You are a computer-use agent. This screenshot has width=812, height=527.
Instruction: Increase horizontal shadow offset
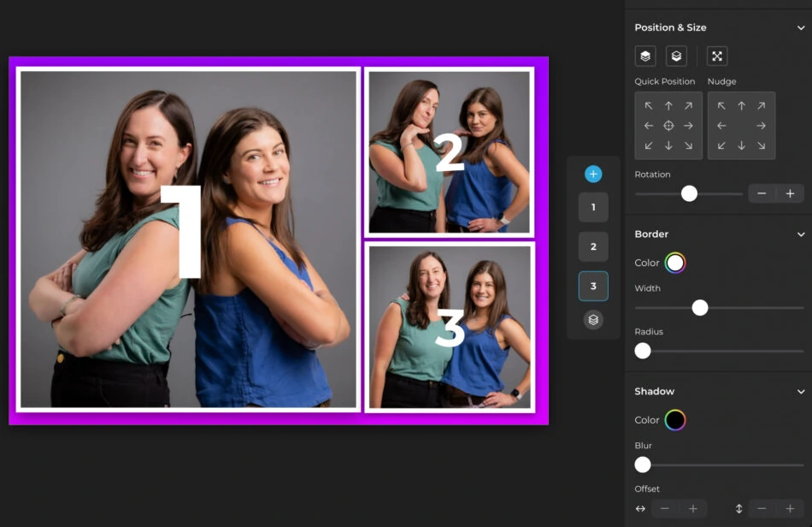[693, 509]
